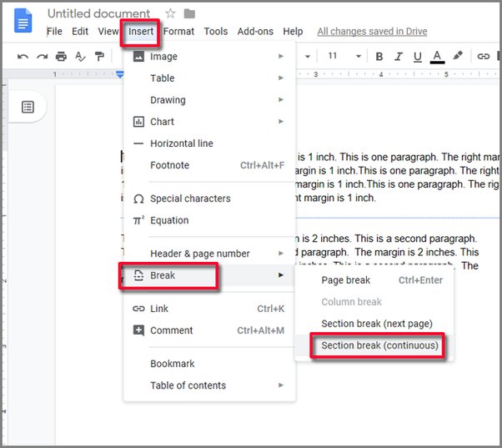
Task: Open the Edit menu
Action: pos(80,32)
